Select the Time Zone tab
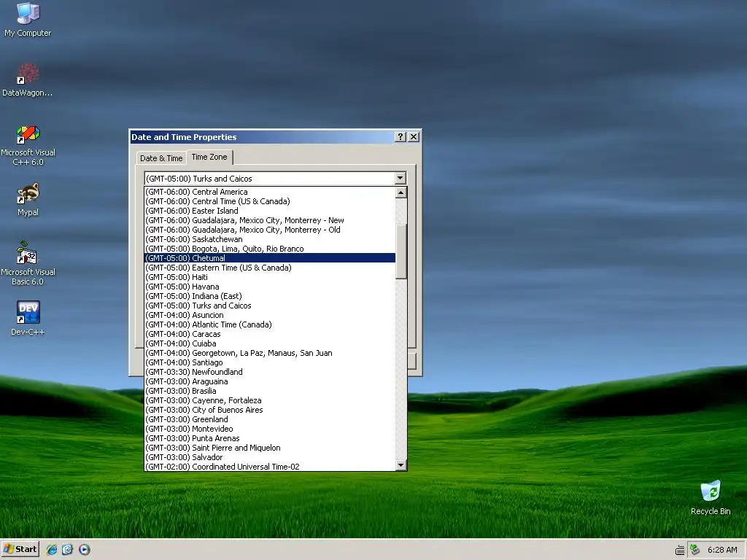Image resolution: width=747 pixels, height=560 pixels. (209, 157)
